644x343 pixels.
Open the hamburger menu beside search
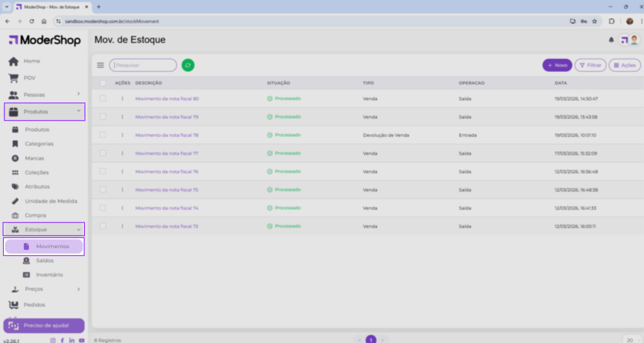coord(101,65)
